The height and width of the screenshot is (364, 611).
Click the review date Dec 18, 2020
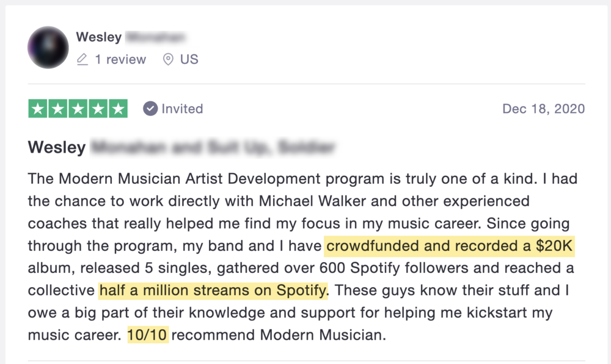pos(543,109)
